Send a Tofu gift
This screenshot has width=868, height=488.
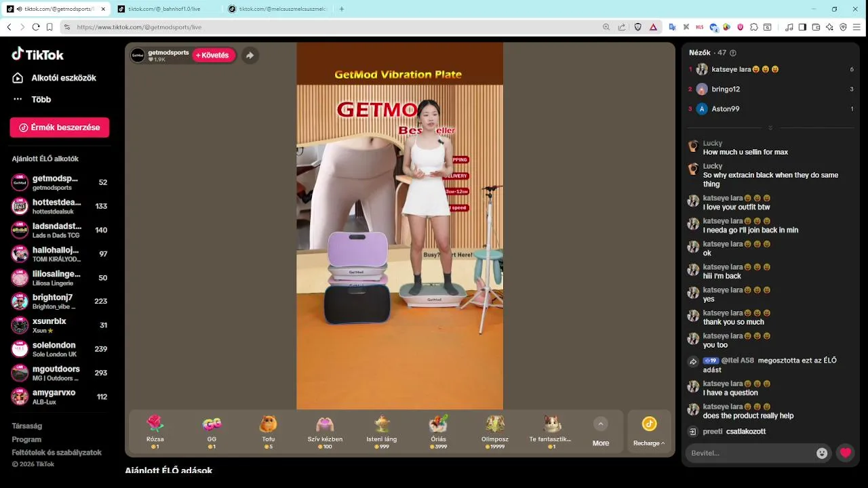coord(269,432)
